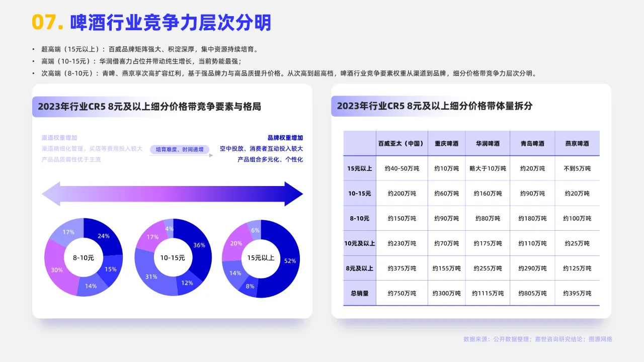This screenshot has width=644, height=362.
Task: Click the bullet starting with 次高端(8-10元)
Action: pos(289,73)
